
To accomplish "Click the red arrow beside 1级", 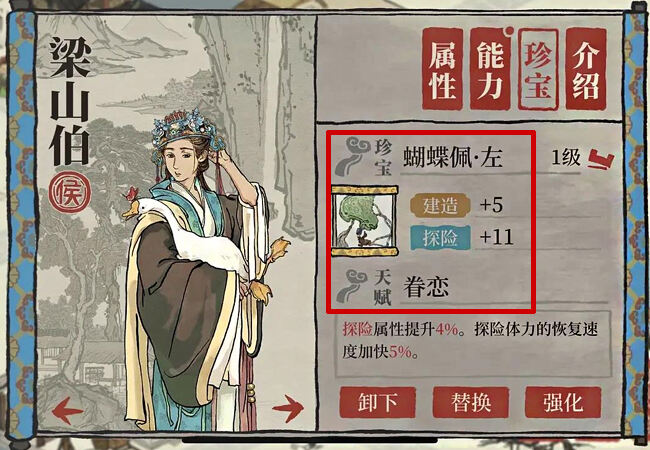I will tap(601, 159).
